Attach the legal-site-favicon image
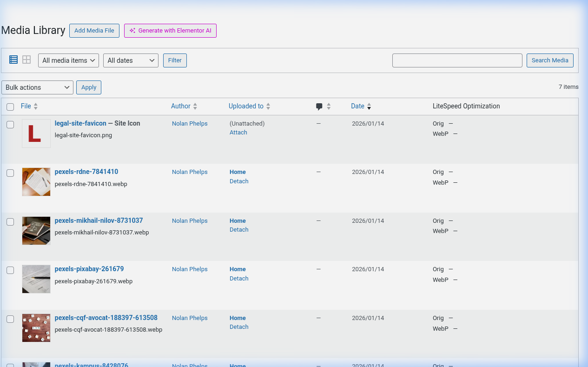 (x=238, y=132)
